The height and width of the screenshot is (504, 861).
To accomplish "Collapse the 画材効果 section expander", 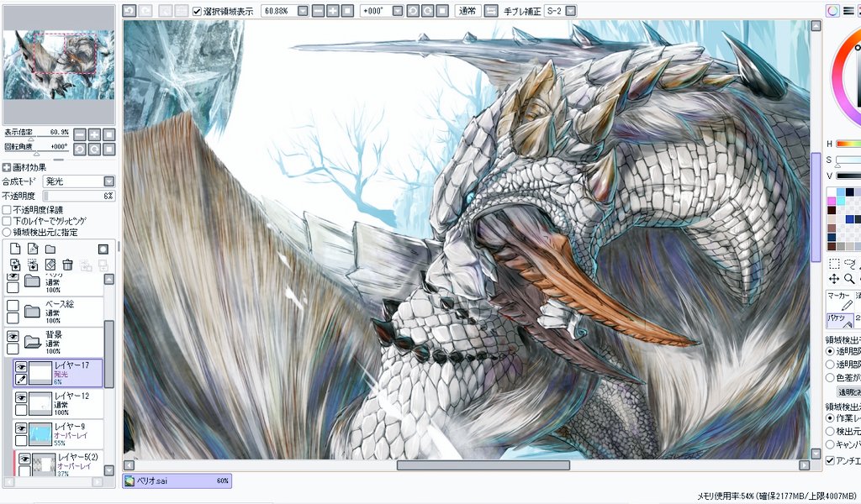I will click(7, 167).
